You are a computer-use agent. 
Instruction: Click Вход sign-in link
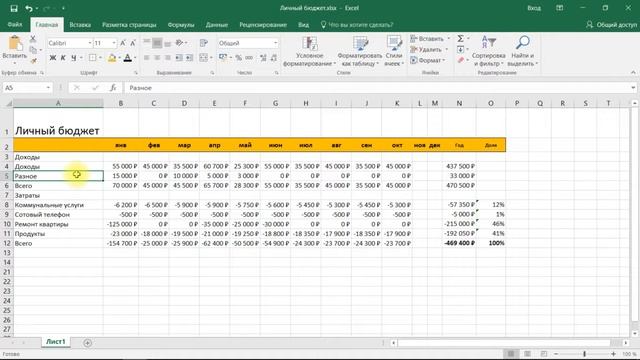click(534, 8)
